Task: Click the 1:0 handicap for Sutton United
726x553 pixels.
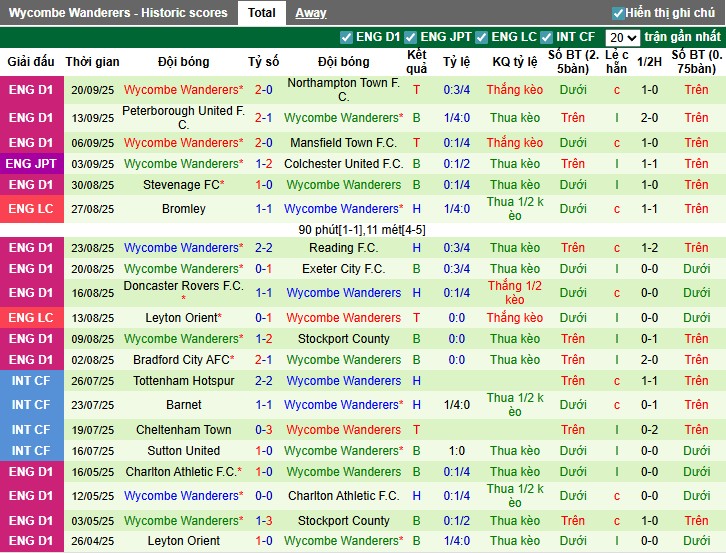Action: [x=457, y=451]
